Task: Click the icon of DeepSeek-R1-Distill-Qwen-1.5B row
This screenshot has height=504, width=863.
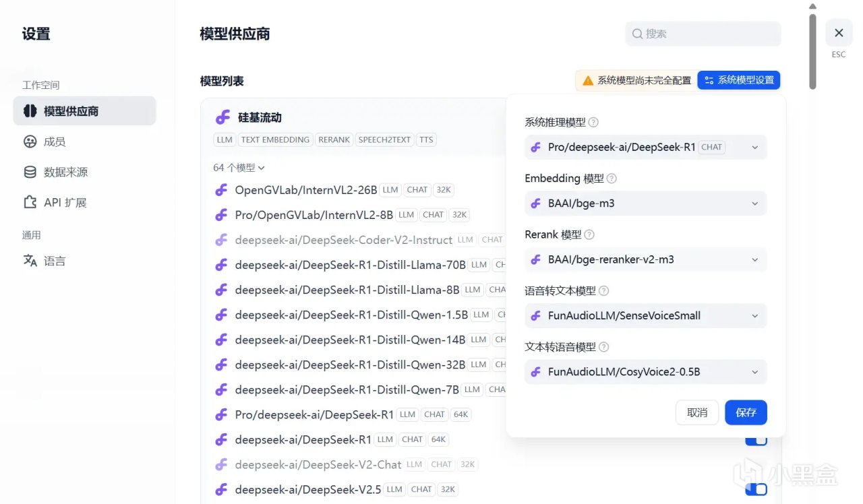Action: [x=221, y=315]
